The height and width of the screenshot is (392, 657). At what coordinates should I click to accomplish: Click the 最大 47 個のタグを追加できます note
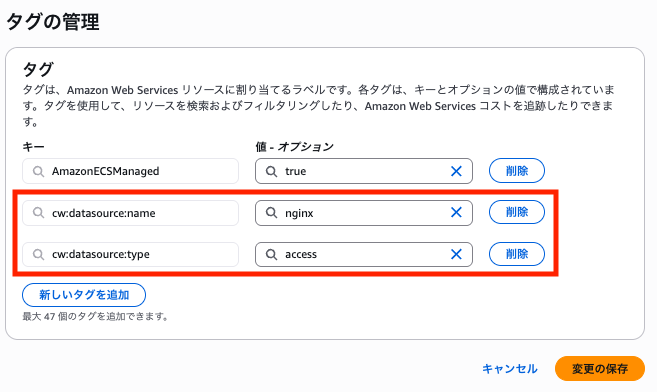coord(96,316)
